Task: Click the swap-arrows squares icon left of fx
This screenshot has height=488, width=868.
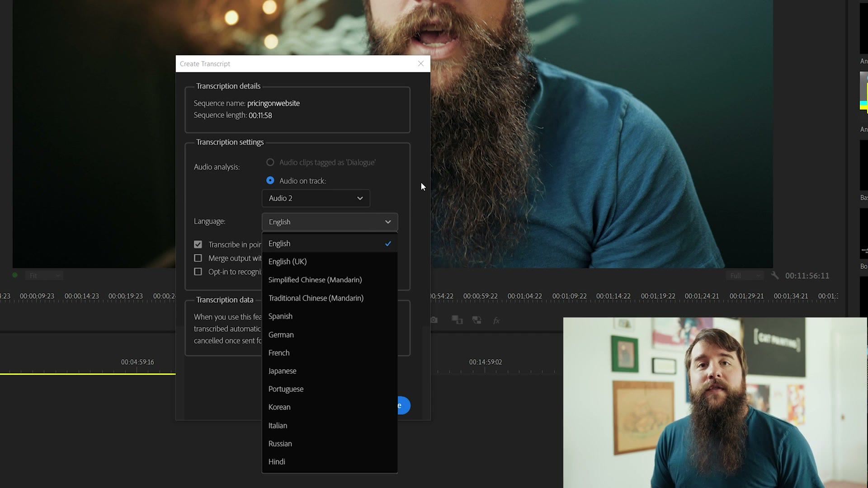Action: 477,320
